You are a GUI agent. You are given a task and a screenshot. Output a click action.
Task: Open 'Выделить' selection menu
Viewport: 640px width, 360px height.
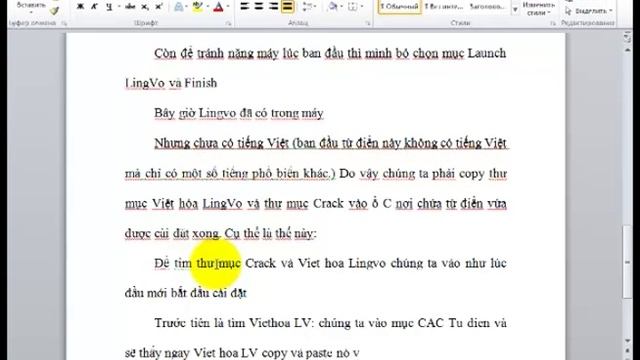[x=589, y=11]
